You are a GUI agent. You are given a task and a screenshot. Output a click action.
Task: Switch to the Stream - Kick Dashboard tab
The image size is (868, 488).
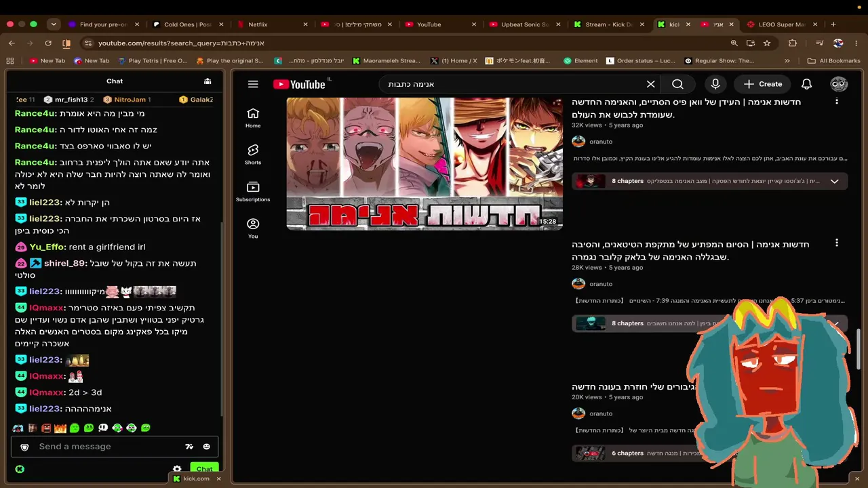609,24
